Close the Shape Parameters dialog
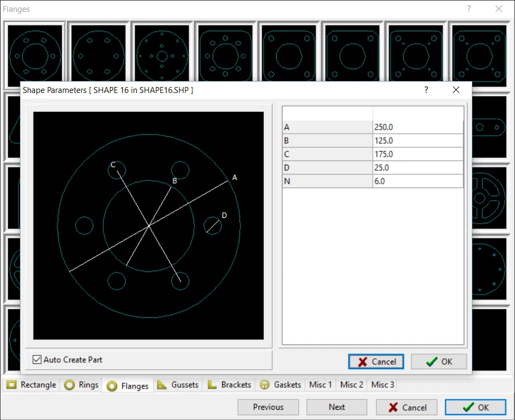 [456, 90]
